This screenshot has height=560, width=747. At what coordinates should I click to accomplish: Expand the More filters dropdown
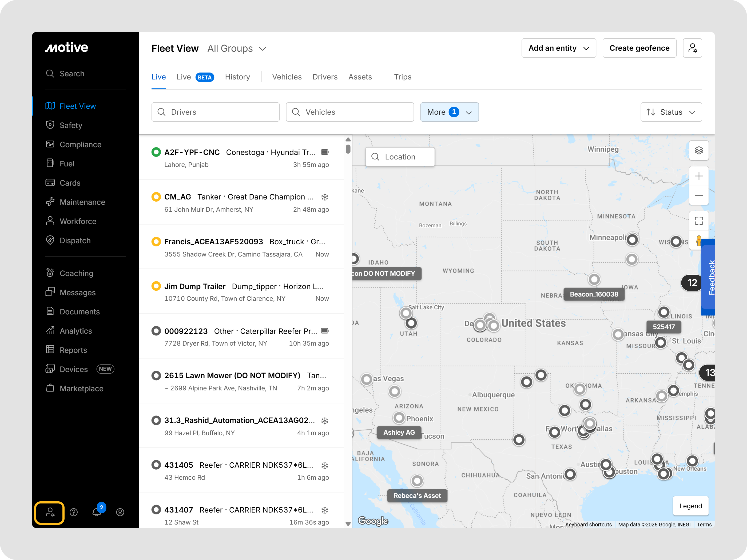[x=449, y=112]
